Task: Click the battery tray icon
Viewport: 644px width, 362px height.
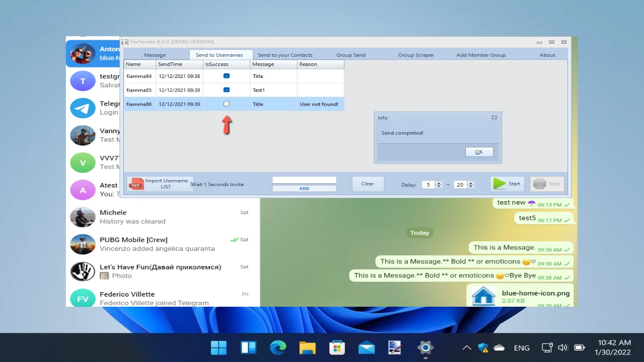Action: pos(580,347)
